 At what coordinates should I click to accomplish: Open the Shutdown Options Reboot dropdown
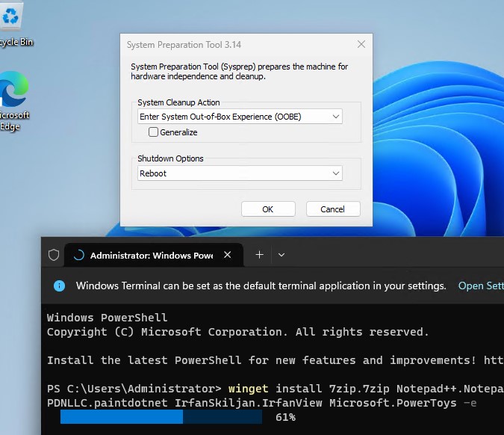pyautogui.click(x=240, y=173)
